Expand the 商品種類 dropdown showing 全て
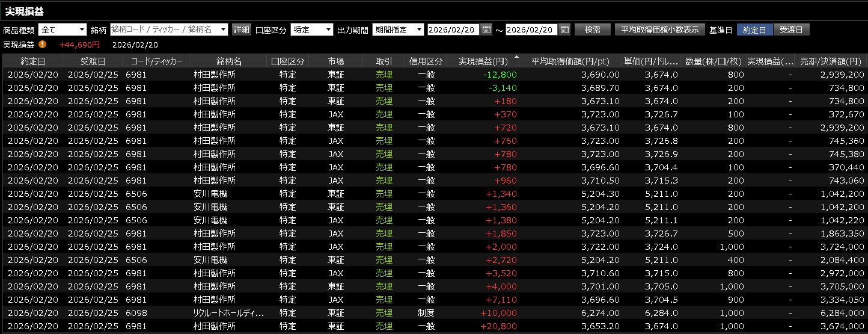Screen dimensions: 868x334 63,29
